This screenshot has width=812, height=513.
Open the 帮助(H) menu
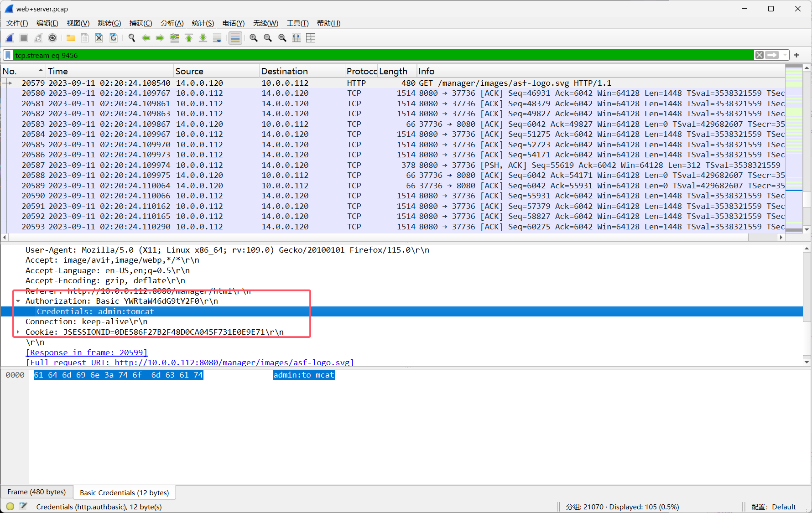(x=328, y=23)
